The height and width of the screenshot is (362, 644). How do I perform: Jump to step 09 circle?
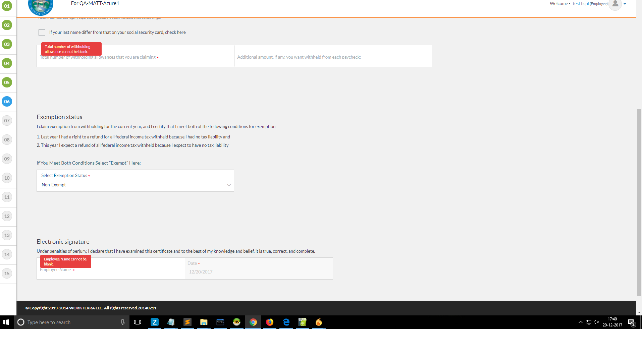[x=7, y=159]
